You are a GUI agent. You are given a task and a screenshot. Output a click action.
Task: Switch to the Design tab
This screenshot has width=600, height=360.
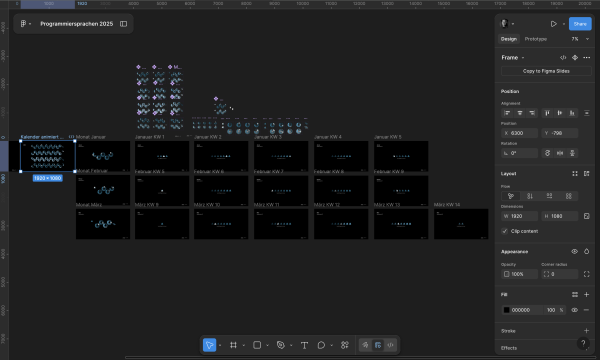click(509, 39)
